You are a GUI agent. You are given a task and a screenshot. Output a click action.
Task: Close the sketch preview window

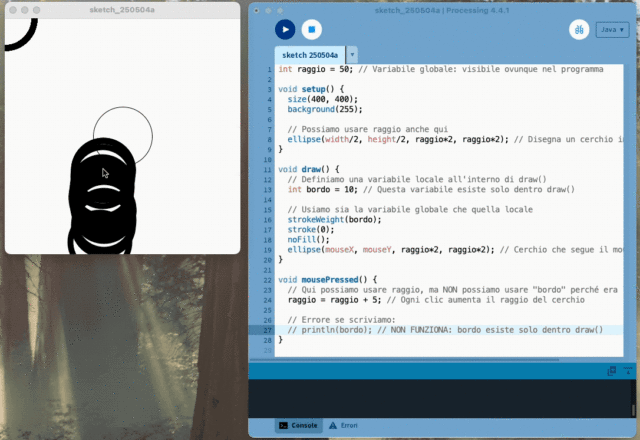coord(13,8)
